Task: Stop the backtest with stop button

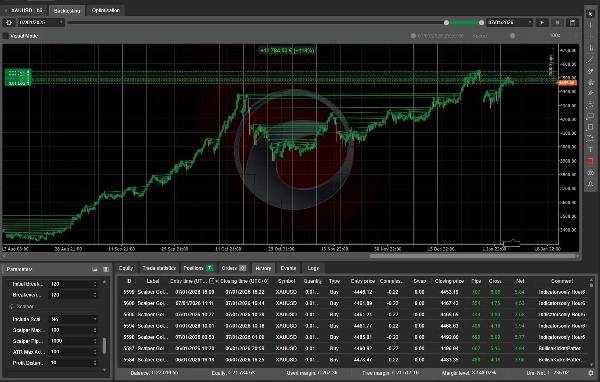Action: coord(557,23)
